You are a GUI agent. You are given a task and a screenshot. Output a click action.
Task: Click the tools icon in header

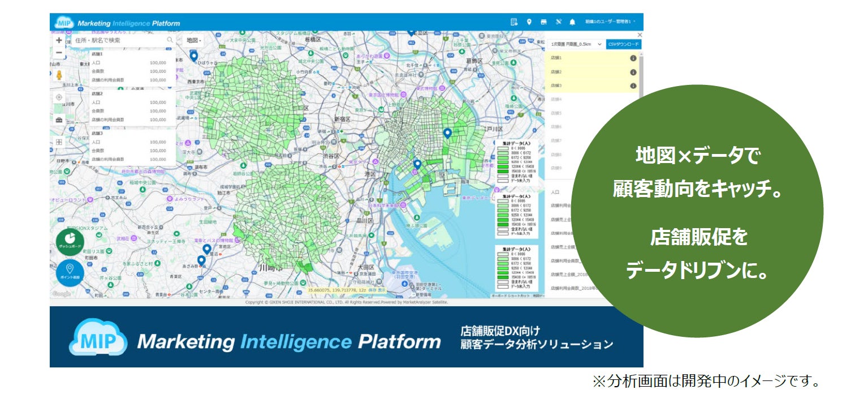pyautogui.click(x=558, y=22)
